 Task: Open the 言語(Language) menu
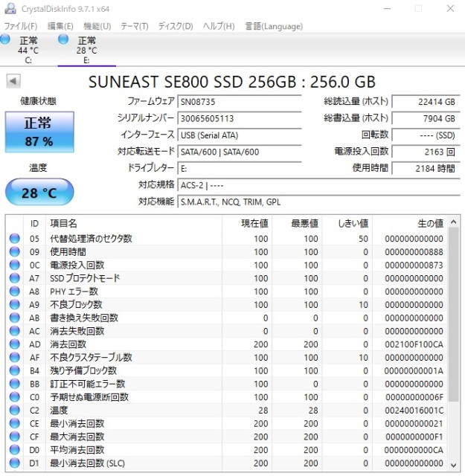(274, 26)
